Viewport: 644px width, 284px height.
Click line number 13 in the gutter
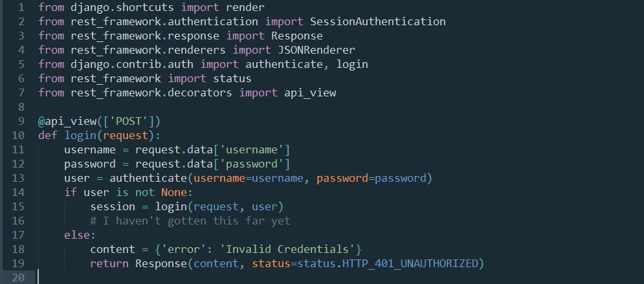click(x=18, y=178)
